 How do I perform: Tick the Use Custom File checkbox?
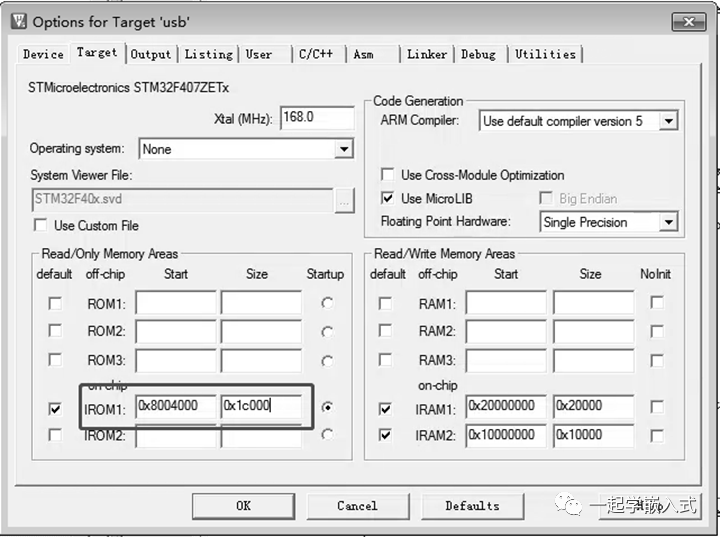click(41, 225)
